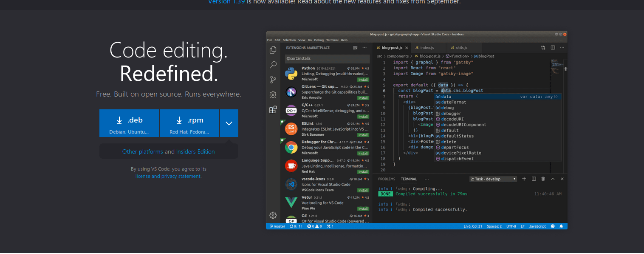Viewport: 644px width, 254px height.
Task: Open the Insiders Edition link
Action: pos(195,152)
